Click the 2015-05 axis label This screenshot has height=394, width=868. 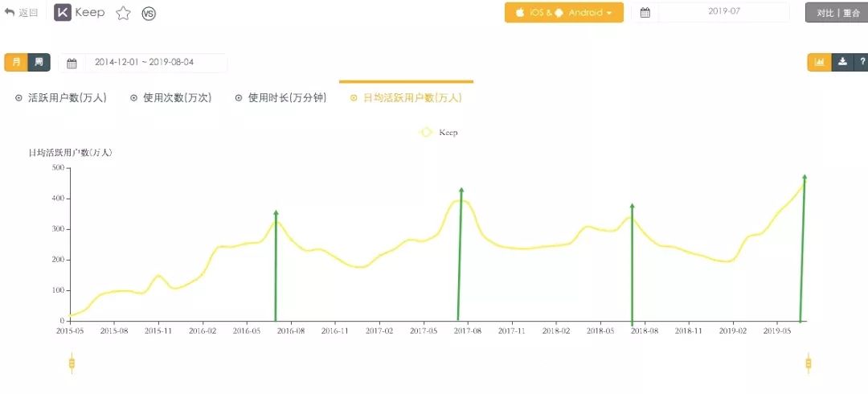(x=70, y=330)
